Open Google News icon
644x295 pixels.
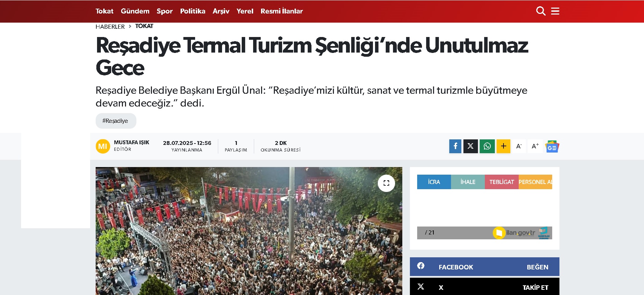point(552,147)
